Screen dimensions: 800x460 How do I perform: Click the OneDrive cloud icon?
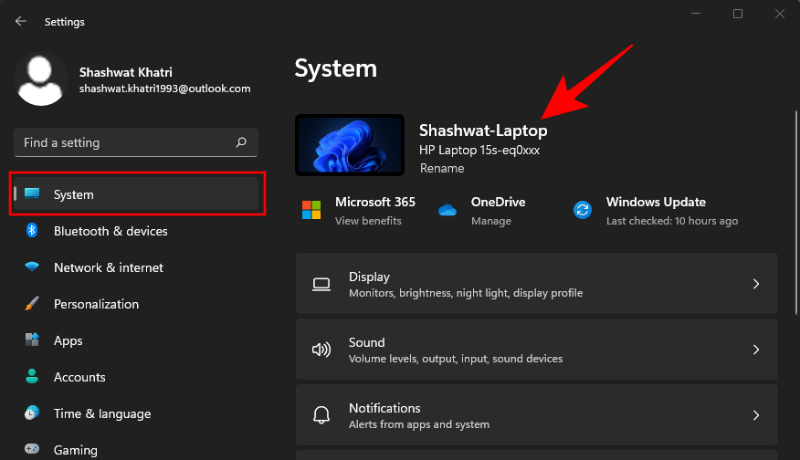[447, 210]
